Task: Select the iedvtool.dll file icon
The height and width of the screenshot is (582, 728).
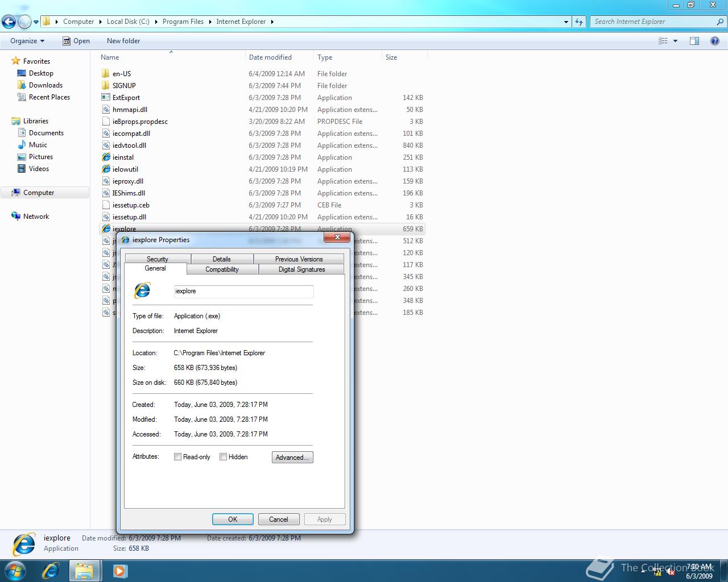Action: (x=106, y=145)
